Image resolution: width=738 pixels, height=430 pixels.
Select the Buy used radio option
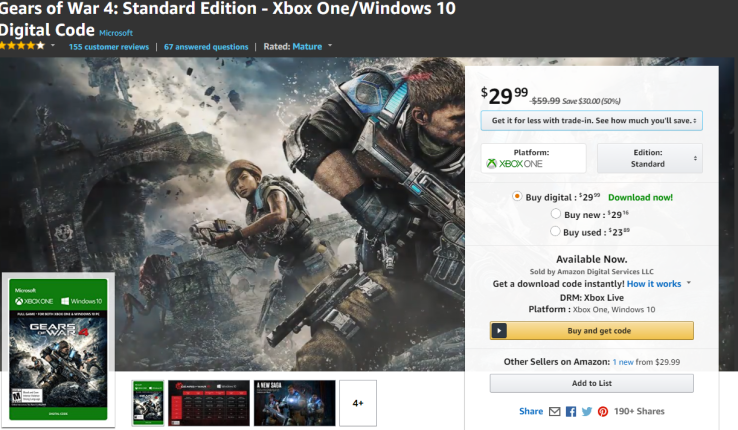[x=555, y=231]
